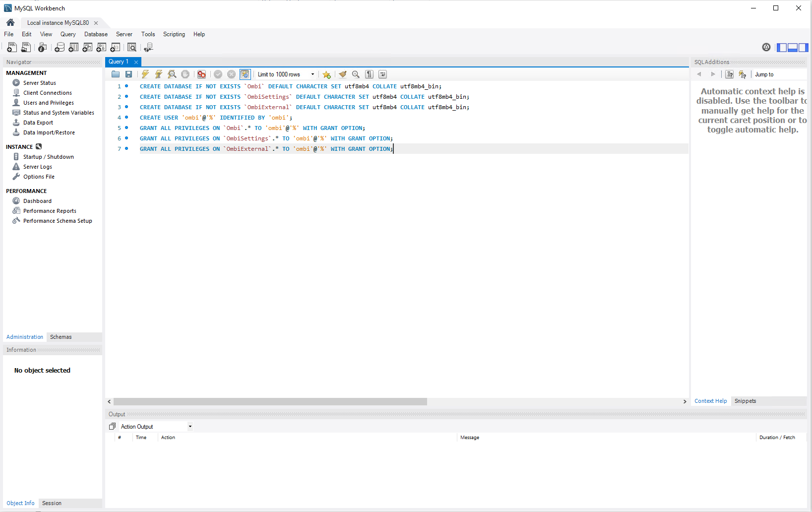Screen dimensions: 812x512
Task: Create a new view in the schema
Action: click(87, 47)
